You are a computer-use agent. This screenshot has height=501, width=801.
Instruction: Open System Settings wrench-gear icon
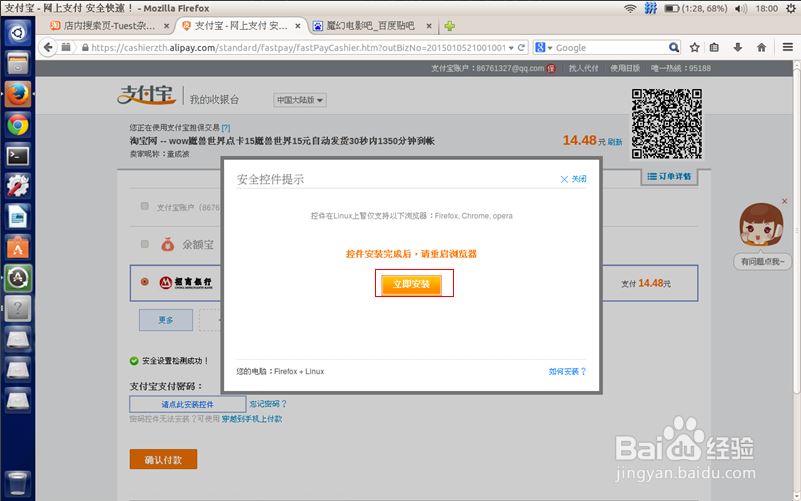(18, 186)
